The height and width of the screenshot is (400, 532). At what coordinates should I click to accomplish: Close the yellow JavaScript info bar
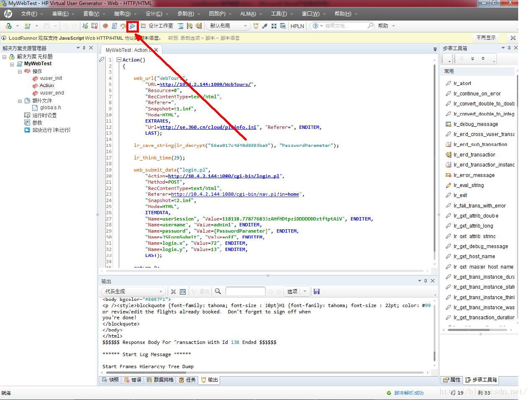coord(513,38)
